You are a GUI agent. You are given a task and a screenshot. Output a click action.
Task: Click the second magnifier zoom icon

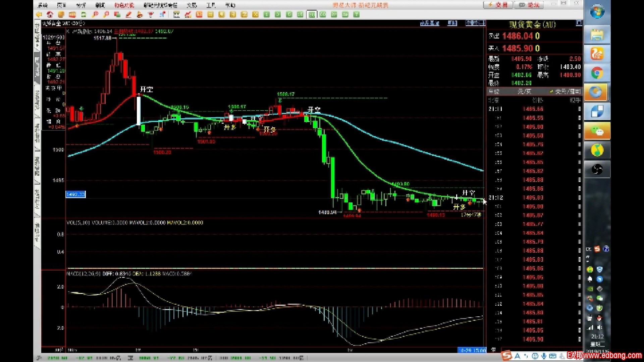tap(106, 14)
